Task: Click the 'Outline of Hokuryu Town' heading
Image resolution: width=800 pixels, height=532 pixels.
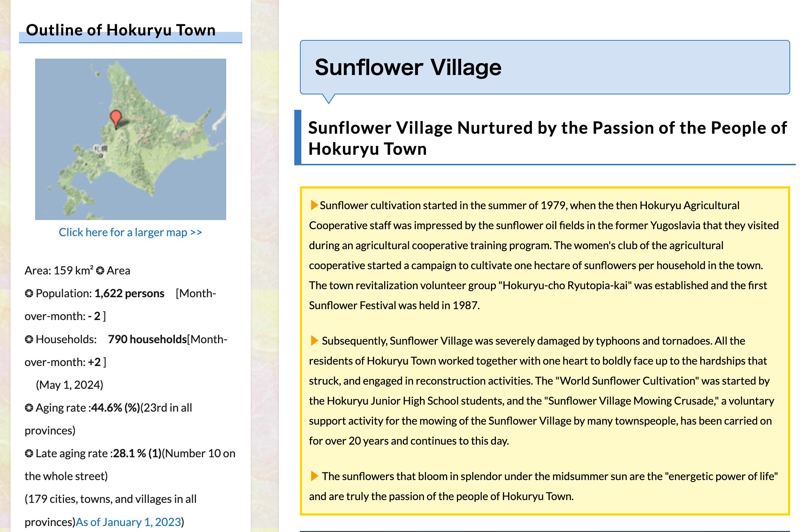Action: 121,31
